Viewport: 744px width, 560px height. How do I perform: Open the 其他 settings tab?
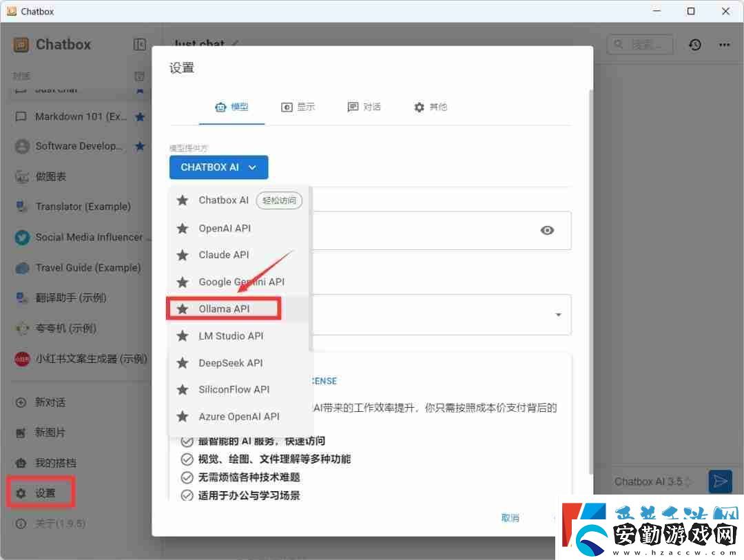point(431,107)
